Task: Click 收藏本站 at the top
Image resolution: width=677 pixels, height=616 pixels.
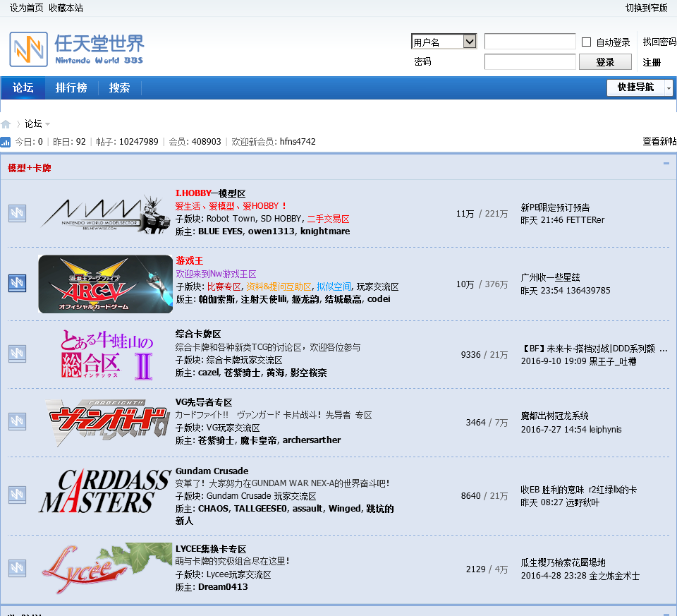Action: pyautogui.click(x=66, y=8)
